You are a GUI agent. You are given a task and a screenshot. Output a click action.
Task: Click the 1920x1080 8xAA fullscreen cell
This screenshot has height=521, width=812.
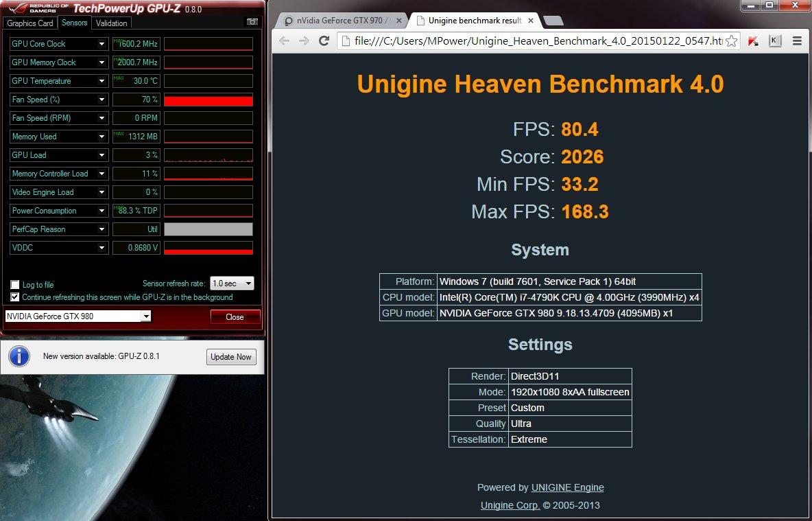[x=570, y=392]
